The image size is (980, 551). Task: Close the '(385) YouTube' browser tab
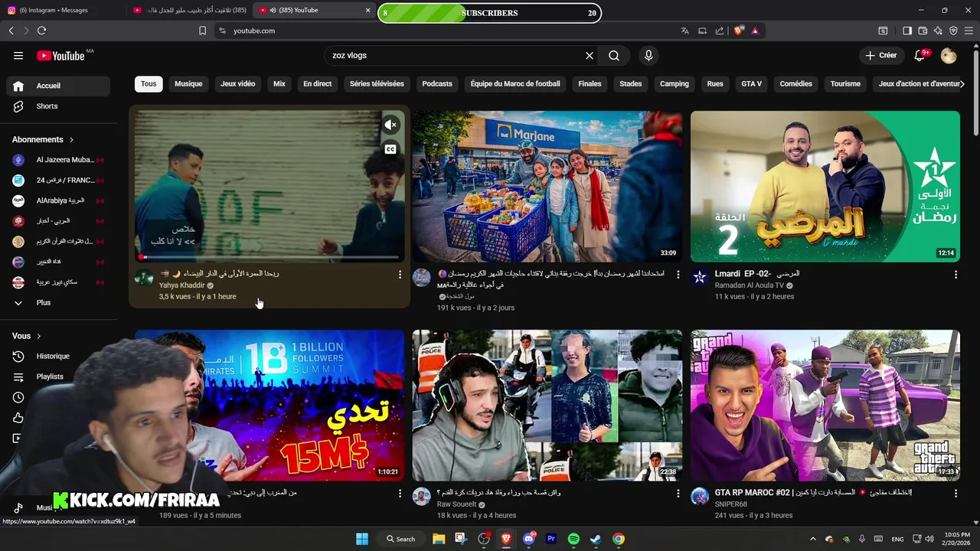[x=368, y=11]
